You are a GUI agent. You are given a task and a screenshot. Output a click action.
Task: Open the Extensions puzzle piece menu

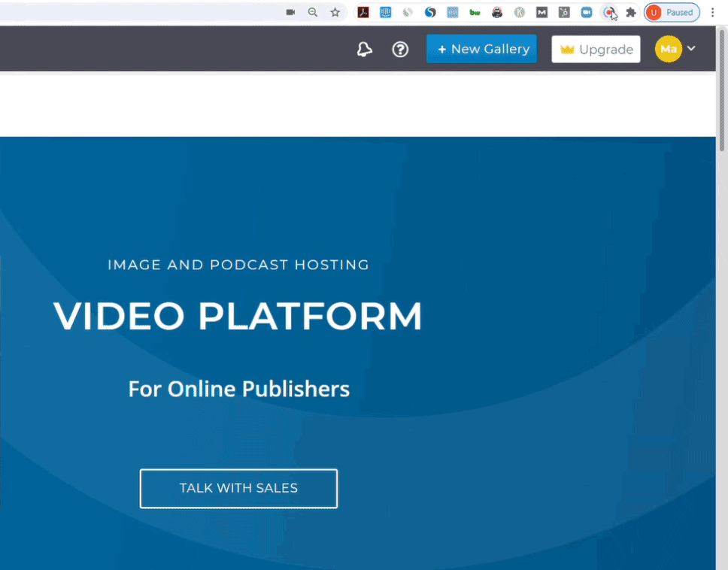(x=631, y=13)
